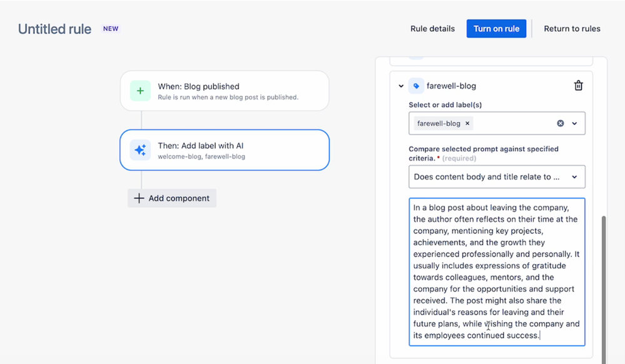
Task: Click the plus icon in Add component
Action: coord(139,198)
